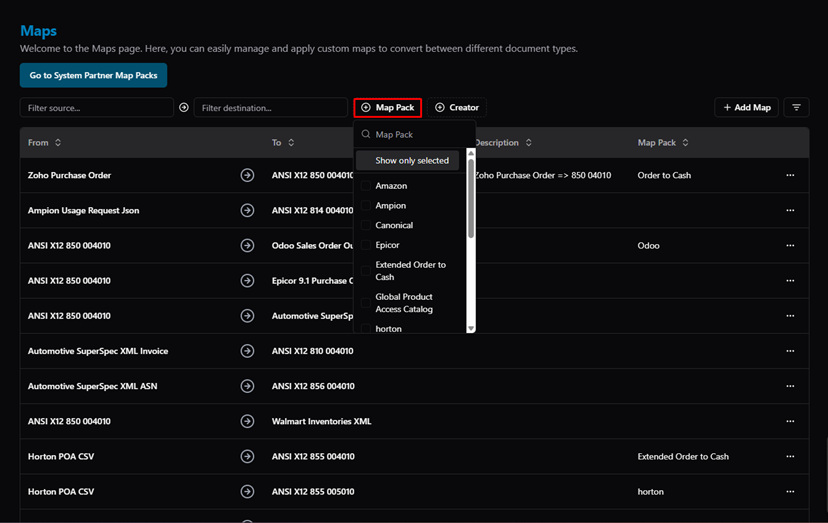Click the scroll down arrow in dropdown list
The height and width of the screenshot is (523, 828).
pos(471,329)
